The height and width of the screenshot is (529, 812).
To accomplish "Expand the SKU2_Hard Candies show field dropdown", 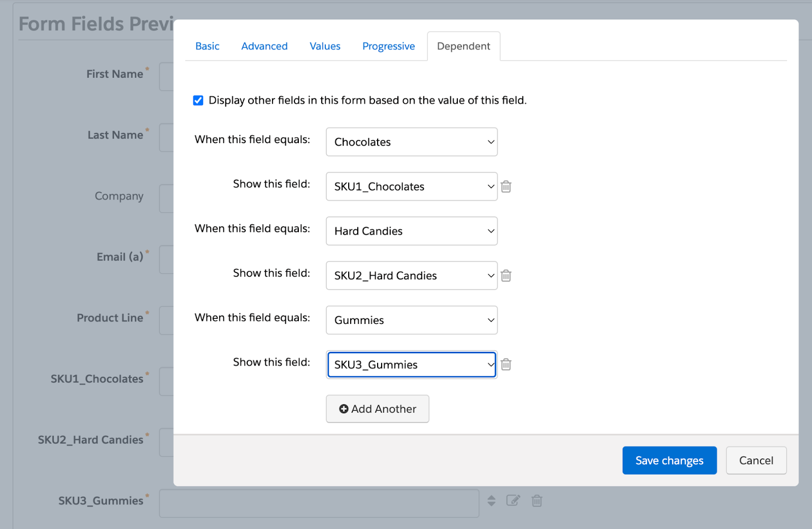I will 411,276.
